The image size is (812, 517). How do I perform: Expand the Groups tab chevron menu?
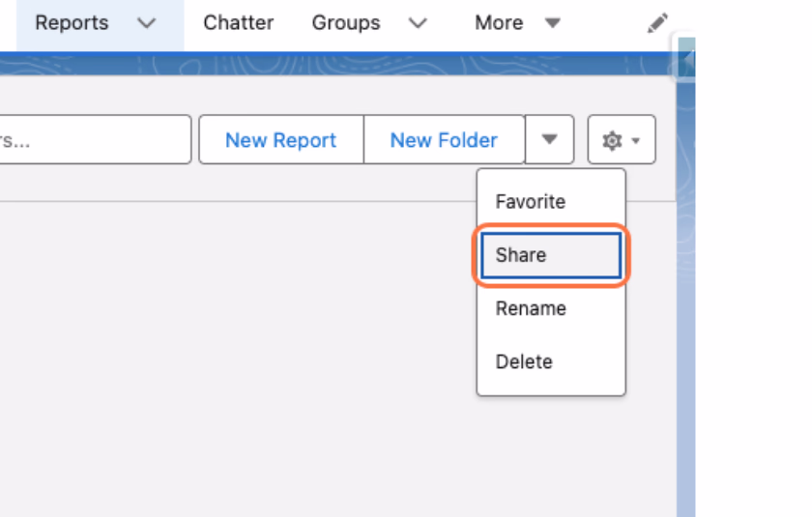click(x=418, y=23)
